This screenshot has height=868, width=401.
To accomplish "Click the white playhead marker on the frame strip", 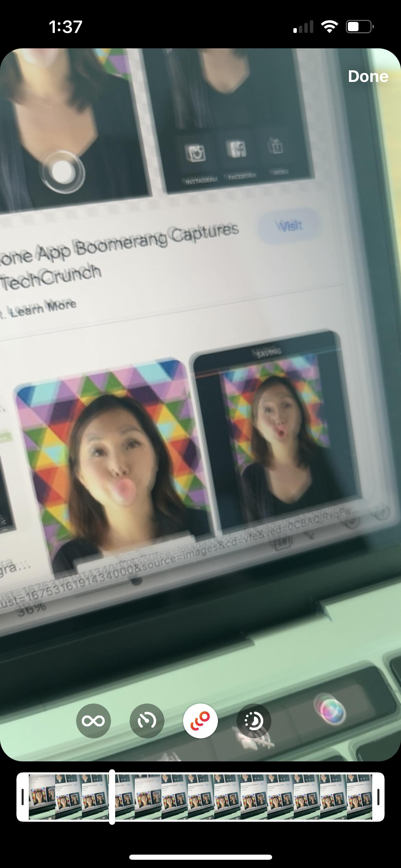I will coord(112,797).
